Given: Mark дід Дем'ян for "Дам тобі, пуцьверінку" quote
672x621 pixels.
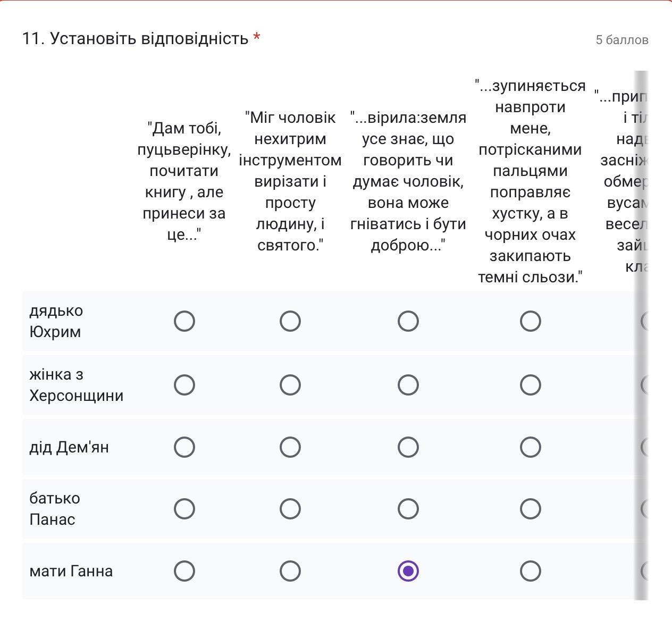Looking at the screenshot, I should tap(184, 447).
